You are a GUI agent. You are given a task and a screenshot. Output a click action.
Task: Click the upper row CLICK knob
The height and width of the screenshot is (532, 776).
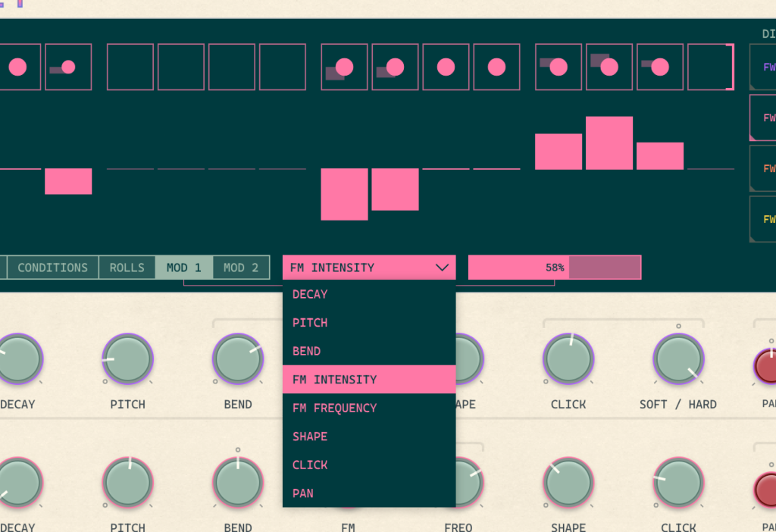pyautogui.click(x=568, y=358)
